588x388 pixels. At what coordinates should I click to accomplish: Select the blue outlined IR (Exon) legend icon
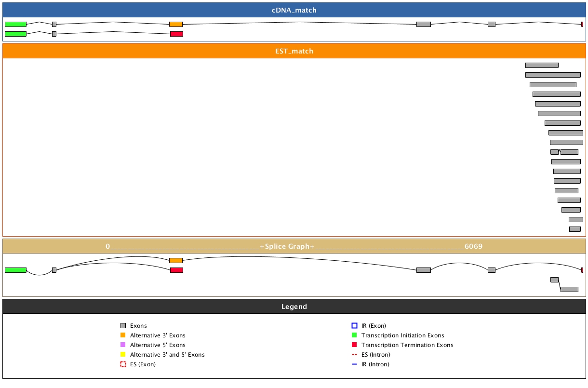click(354, 326)
